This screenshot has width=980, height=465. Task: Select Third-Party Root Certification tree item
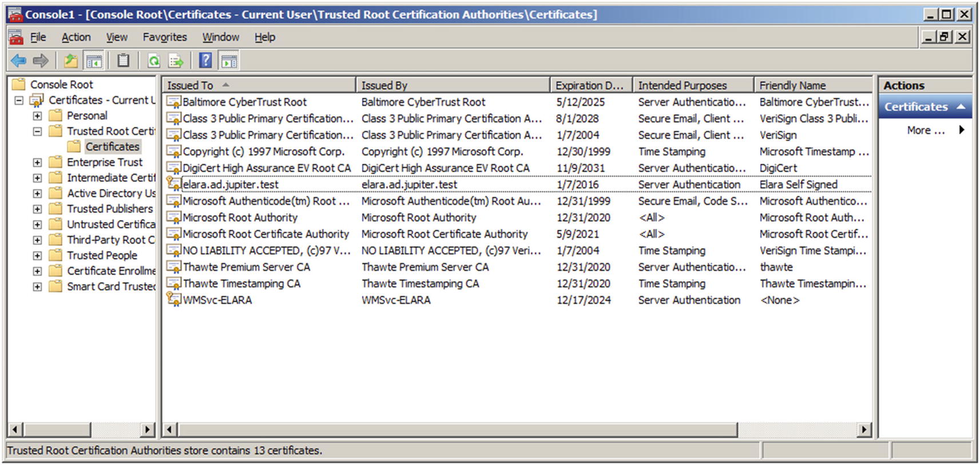[110, 240]
